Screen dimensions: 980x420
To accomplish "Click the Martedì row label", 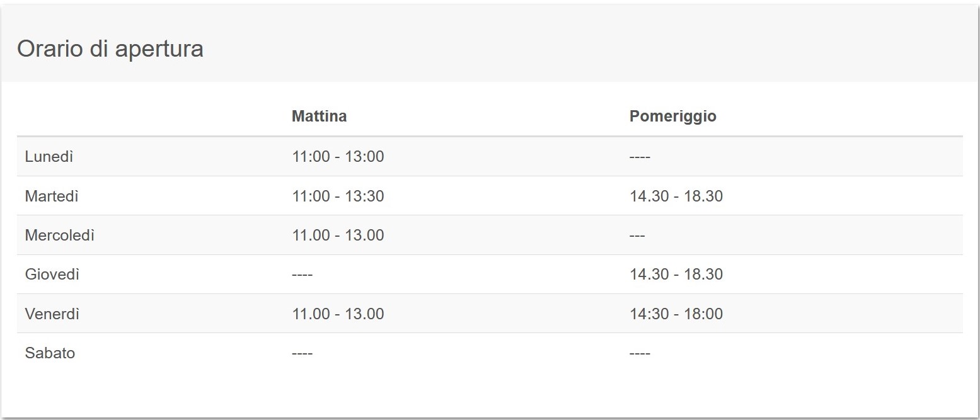I will click(52, 196).
